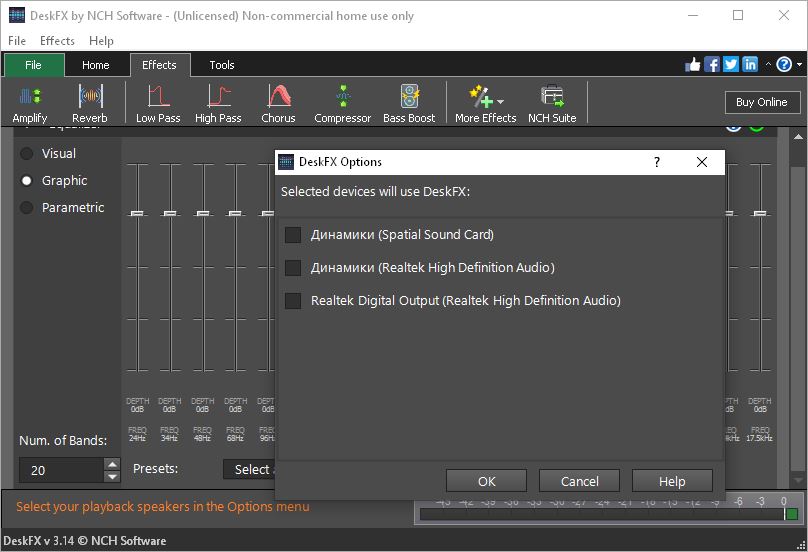Click the 68Hz band slider handle

pyautogui.click(x=235, y=213)
